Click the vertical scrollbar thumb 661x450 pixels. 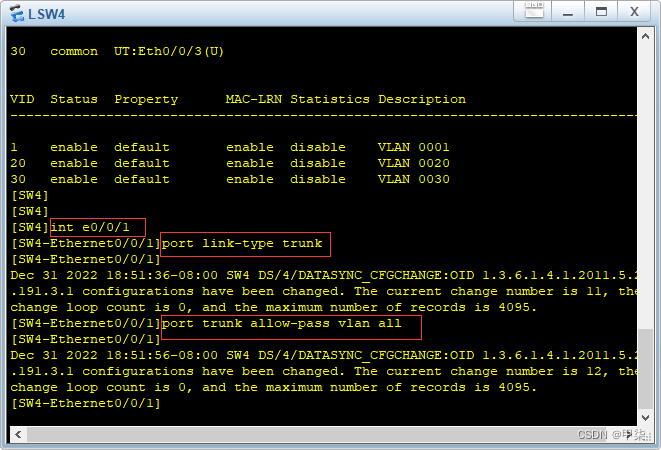coord(645,369)
